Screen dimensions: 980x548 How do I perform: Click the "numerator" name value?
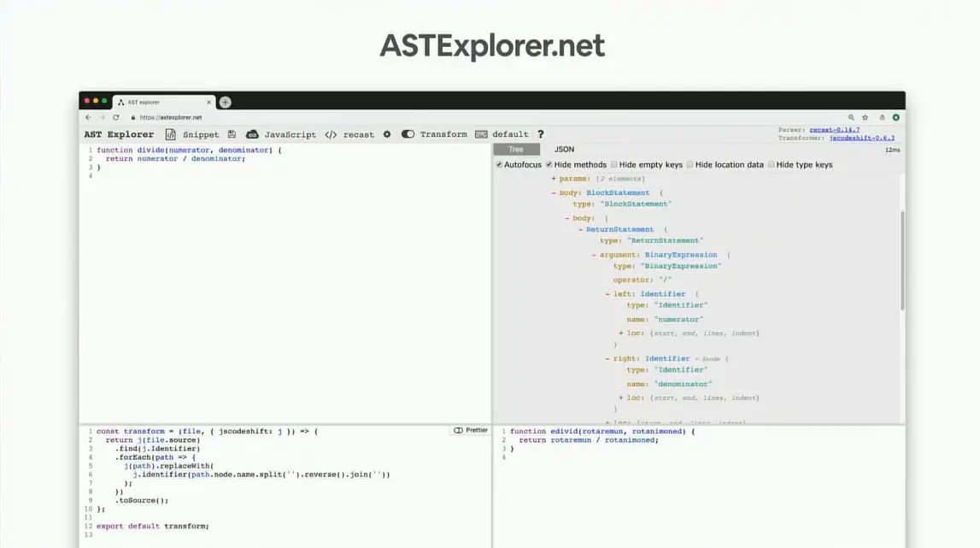tap(678, 320)
